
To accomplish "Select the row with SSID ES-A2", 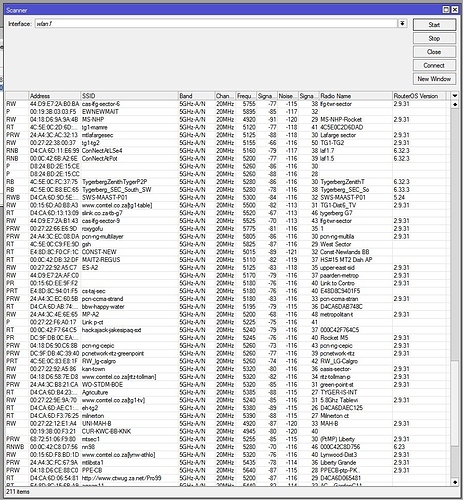I will 227,268.
